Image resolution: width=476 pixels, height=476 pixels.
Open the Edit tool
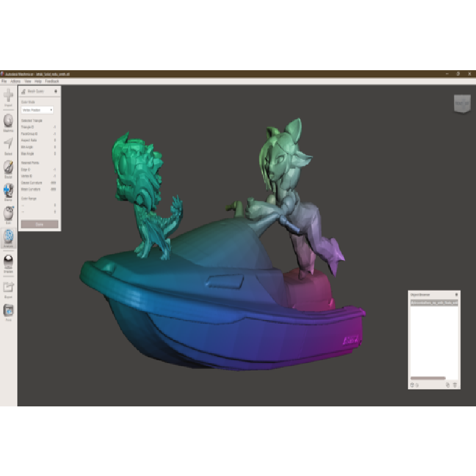coord(8,215)
